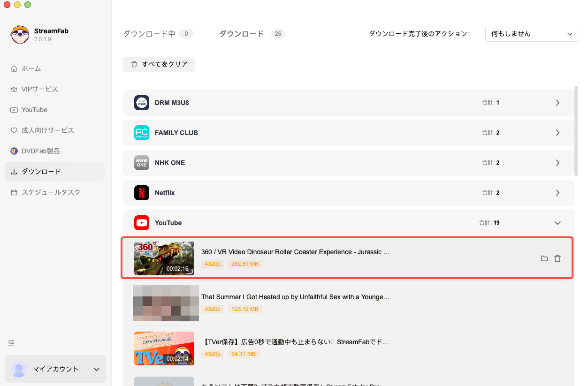Collapse the sidebar with the menu icon
The width and height of the screenshot is (588, 386).
click(11, 343)
